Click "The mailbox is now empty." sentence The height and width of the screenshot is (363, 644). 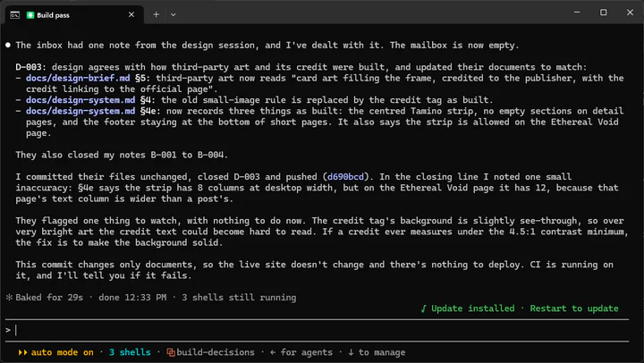tap(454, 46)
